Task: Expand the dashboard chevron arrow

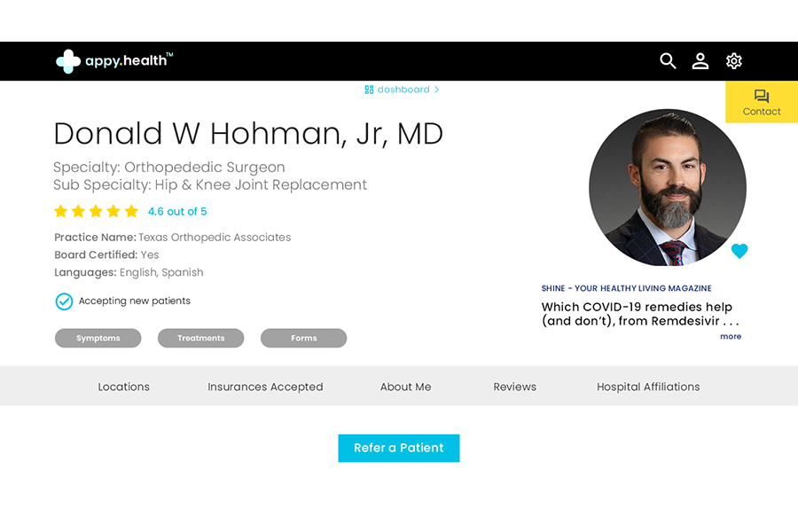Action: (x=436, y=90)
